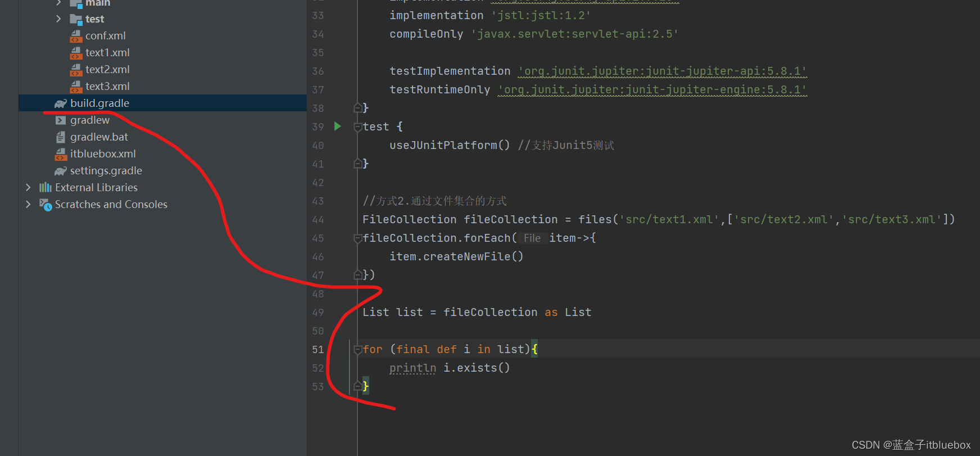Viewport: 980px width, 456px height.
Task: Select gradlew in the project tree
Action: 90,120
